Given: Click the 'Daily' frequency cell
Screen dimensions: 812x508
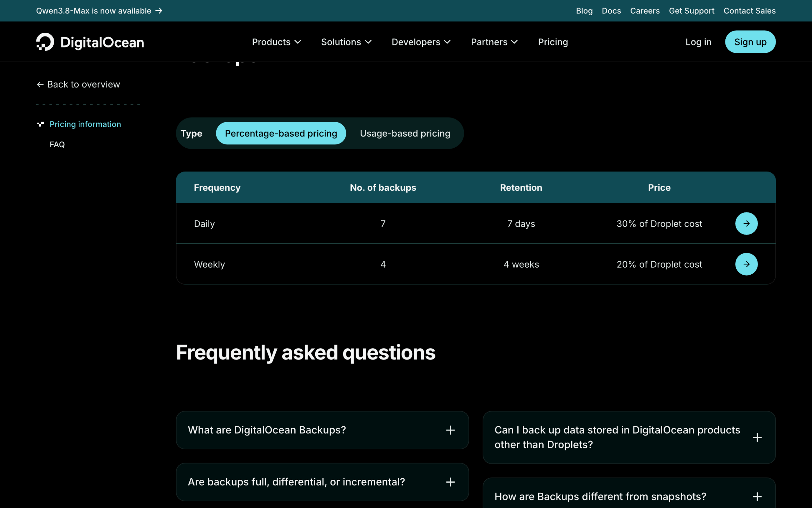Looking at the screenshot, I should 204,224.
